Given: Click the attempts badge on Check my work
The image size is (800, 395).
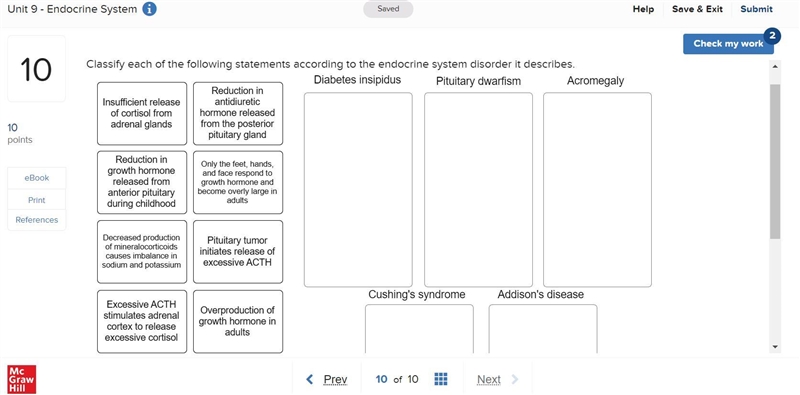Looking at the screenshot, I should [772, 36].
